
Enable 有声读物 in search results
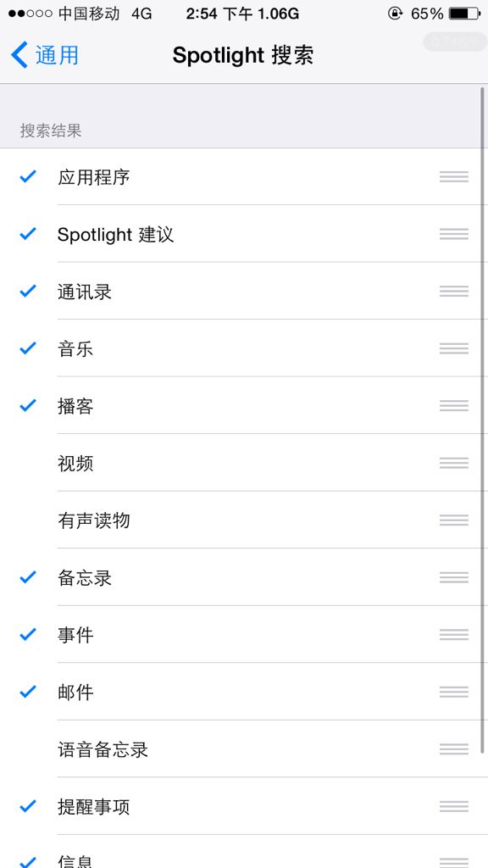244,520
